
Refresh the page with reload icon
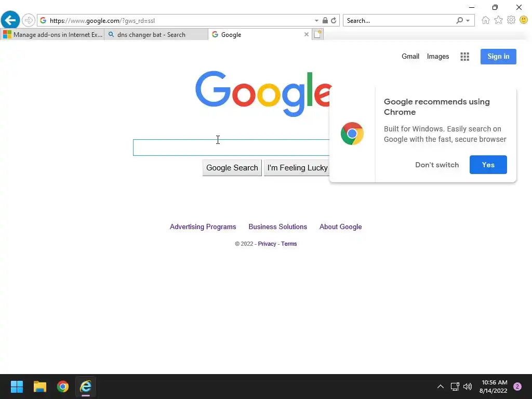point(334,20)
